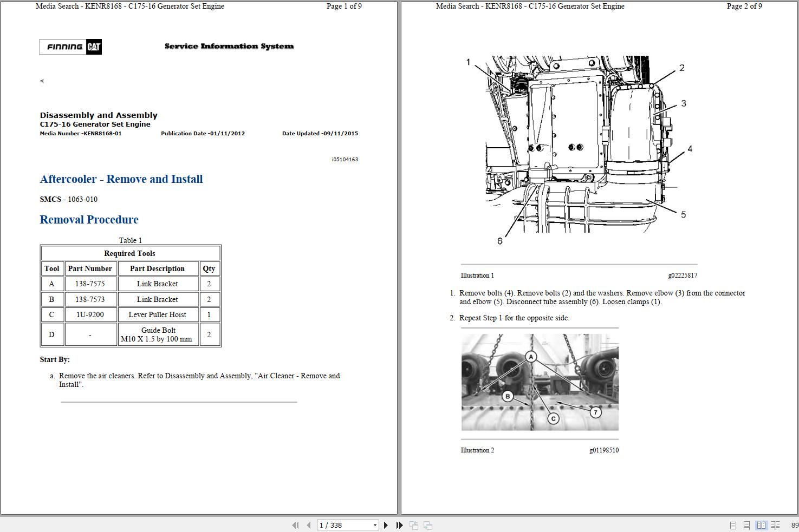Click the Required Tools table header
Screen dimensions: 799x532
tap(130, 253)
